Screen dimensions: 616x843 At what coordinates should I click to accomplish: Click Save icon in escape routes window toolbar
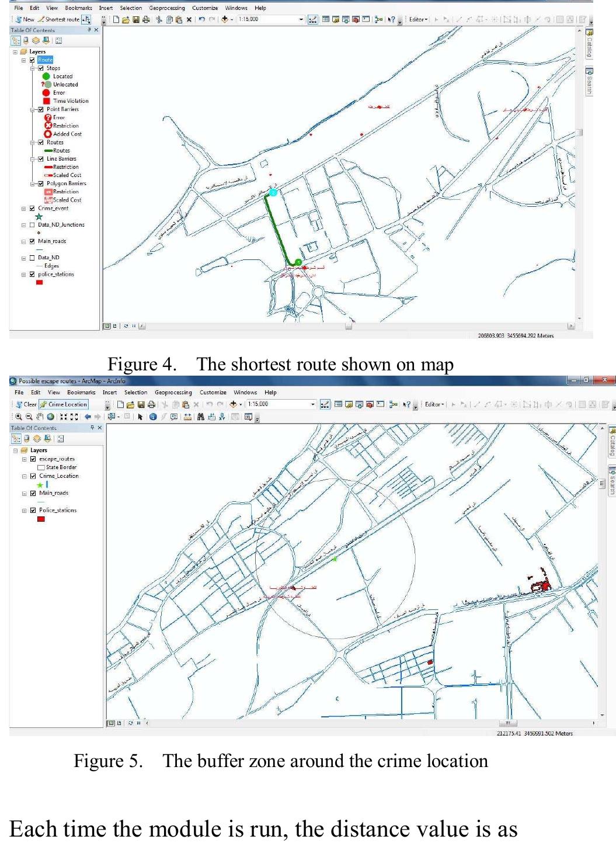[141, 404]
